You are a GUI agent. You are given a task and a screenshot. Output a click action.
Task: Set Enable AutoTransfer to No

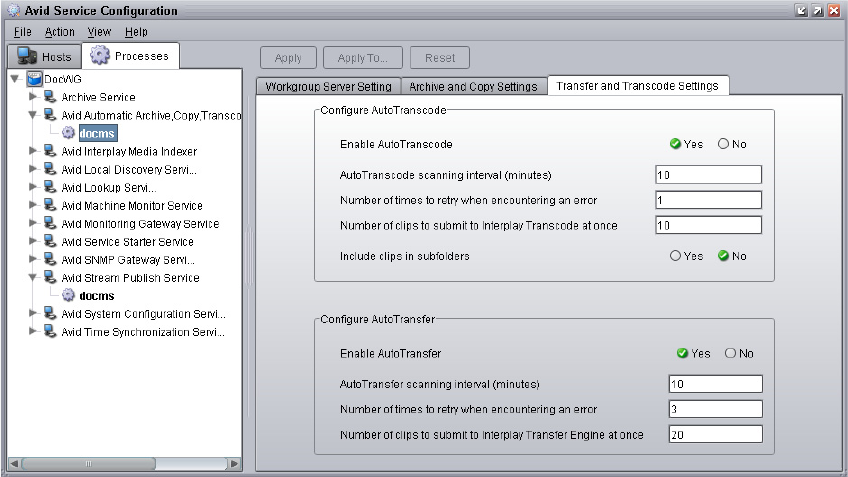730,353
